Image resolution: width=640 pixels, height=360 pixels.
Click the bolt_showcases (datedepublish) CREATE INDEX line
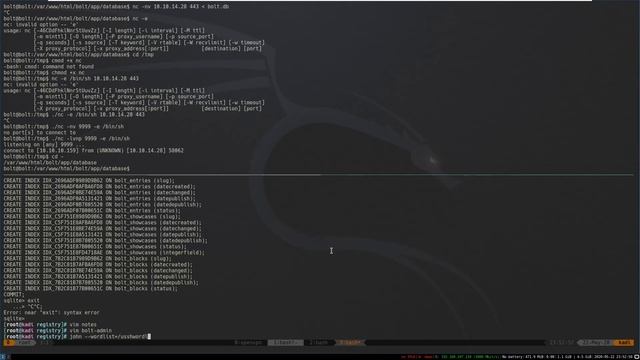tap(105, 240)
